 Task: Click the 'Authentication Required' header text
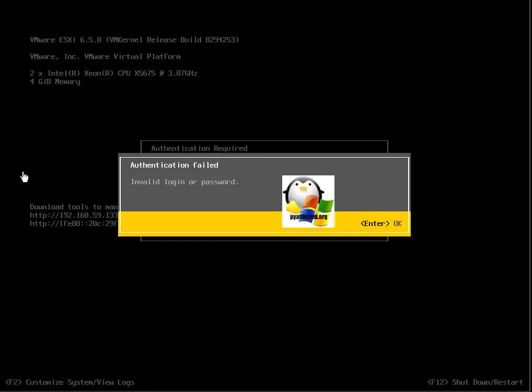tap(199, 148)
